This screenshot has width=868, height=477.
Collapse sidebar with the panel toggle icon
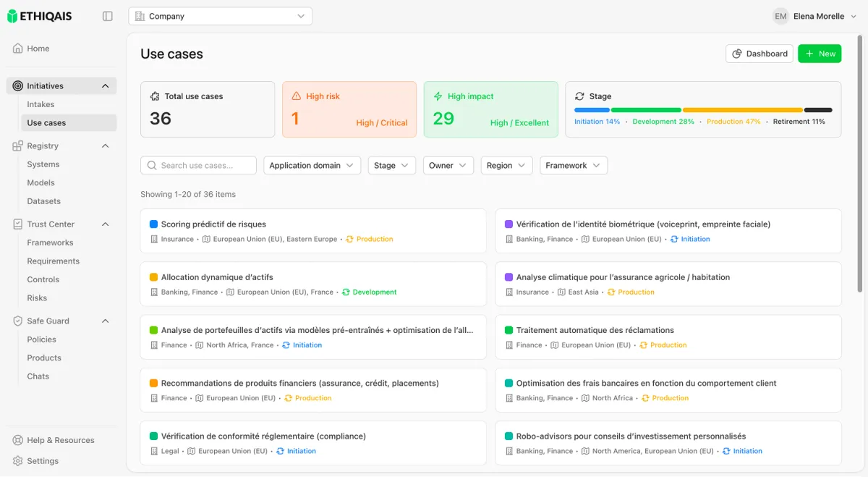point(108,16)
